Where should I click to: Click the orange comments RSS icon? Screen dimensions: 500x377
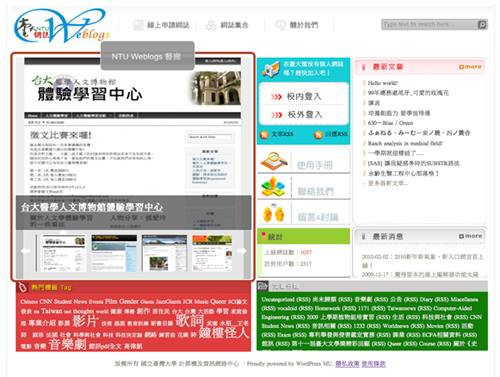pyautogui.click(x=318, y=134)
